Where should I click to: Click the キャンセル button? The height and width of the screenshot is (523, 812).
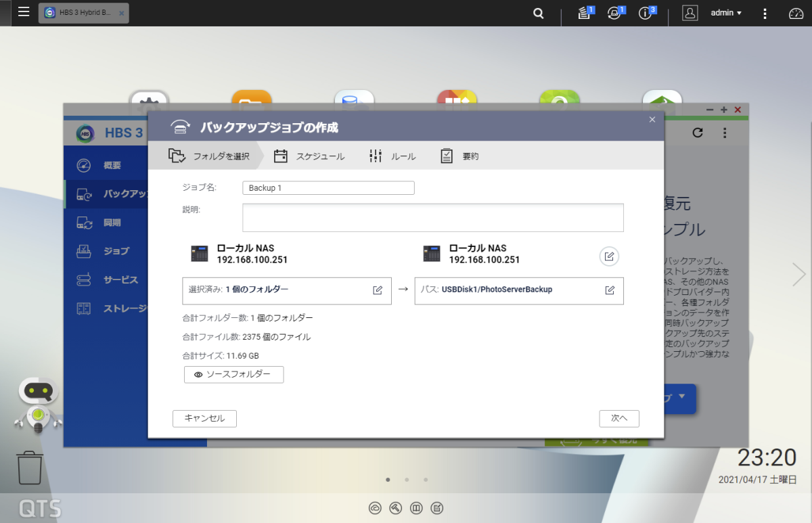204,418
